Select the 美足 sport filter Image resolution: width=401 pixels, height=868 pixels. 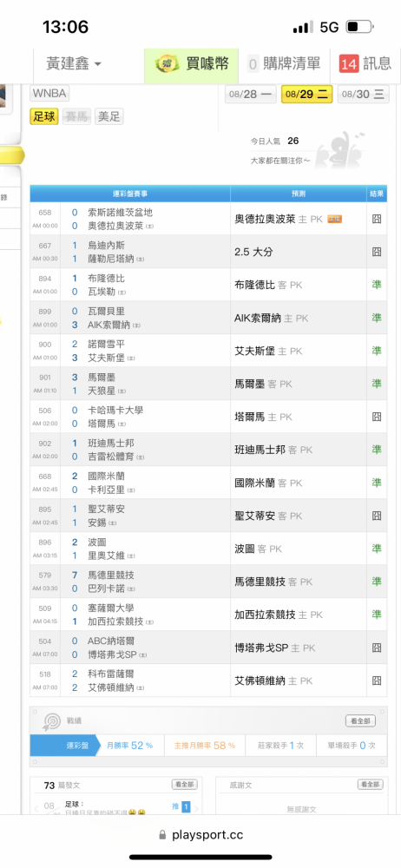tap(109, 117)
